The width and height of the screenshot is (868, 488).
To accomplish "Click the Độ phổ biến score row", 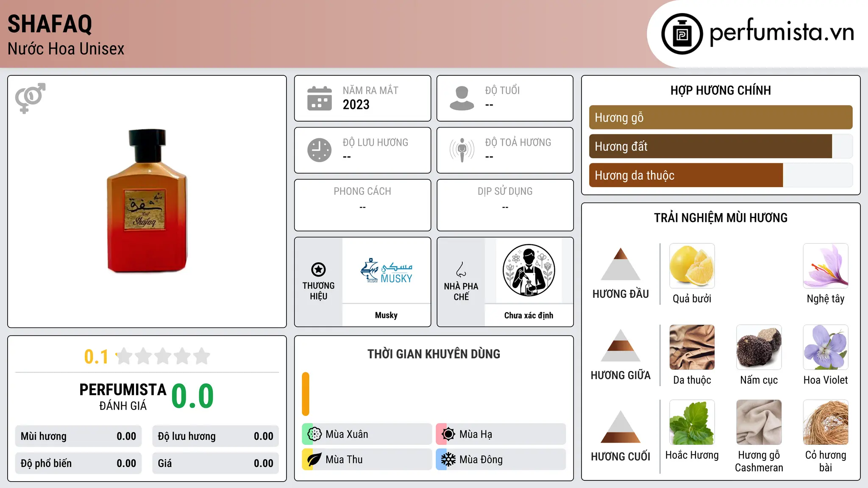I will 78,463.
